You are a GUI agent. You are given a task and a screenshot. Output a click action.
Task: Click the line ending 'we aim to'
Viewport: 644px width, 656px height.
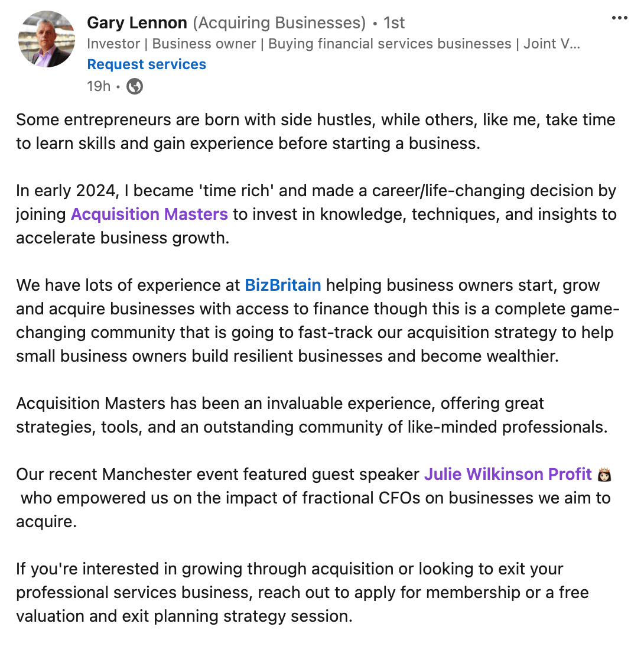point(316,498)
